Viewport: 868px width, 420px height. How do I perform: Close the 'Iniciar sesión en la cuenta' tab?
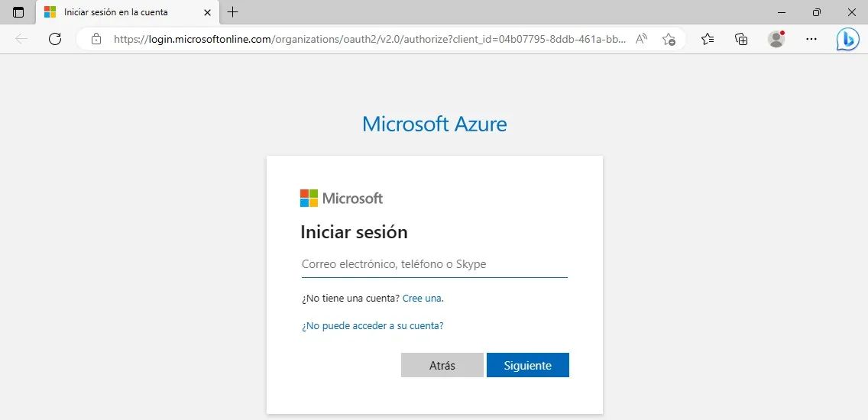pos(207,12)
